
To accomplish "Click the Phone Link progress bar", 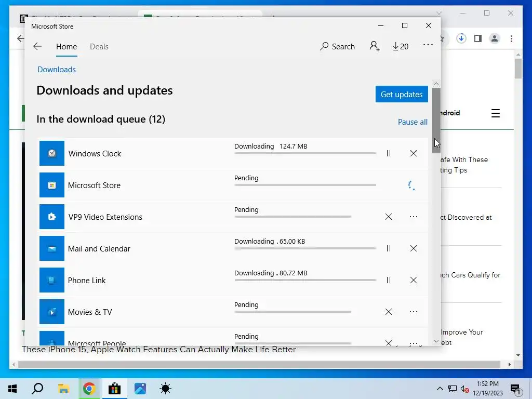I will coord(305,280).
